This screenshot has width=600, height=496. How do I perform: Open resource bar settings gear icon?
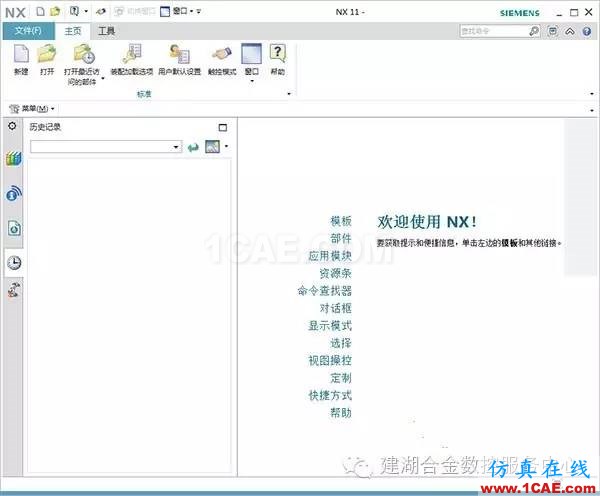pos(12,126)
